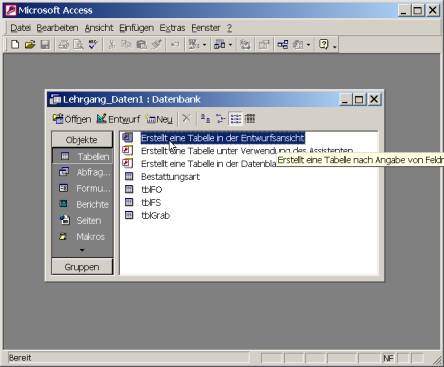
Task: Open the Relationships icon
Action: (282, 44)
